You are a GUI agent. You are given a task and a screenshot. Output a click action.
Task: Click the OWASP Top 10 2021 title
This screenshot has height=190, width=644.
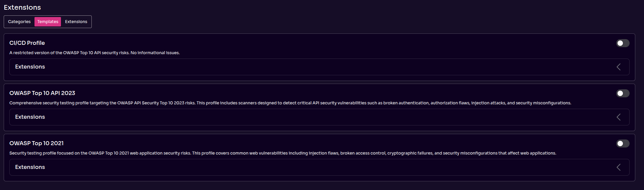coord(37,143)
